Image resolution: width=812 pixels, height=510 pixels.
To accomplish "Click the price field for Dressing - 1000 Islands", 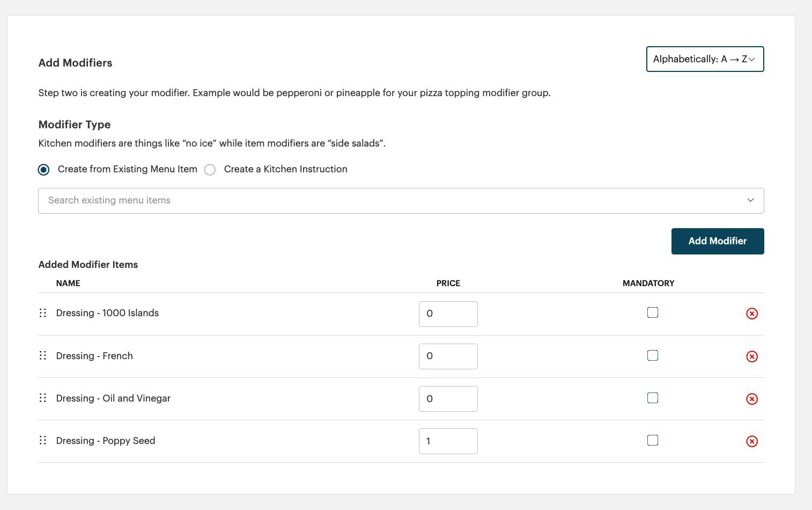I will pyautogui.click(x=448, y=314).
